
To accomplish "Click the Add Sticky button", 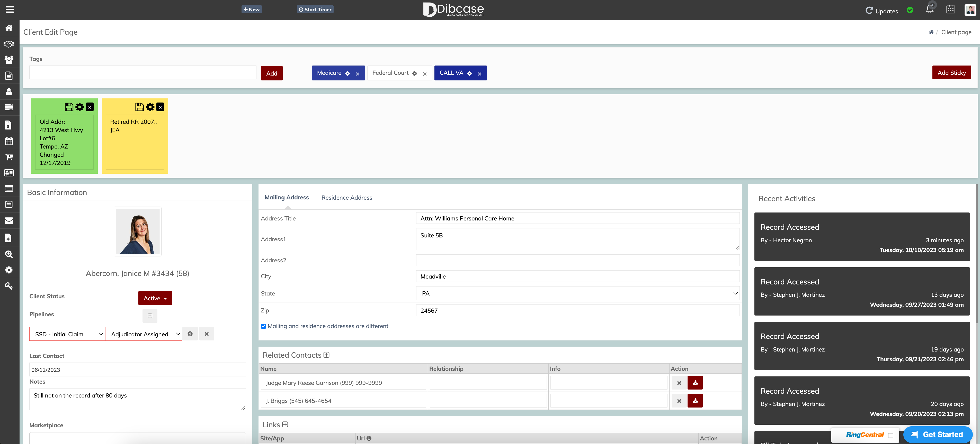I will [x=951, y=72].
